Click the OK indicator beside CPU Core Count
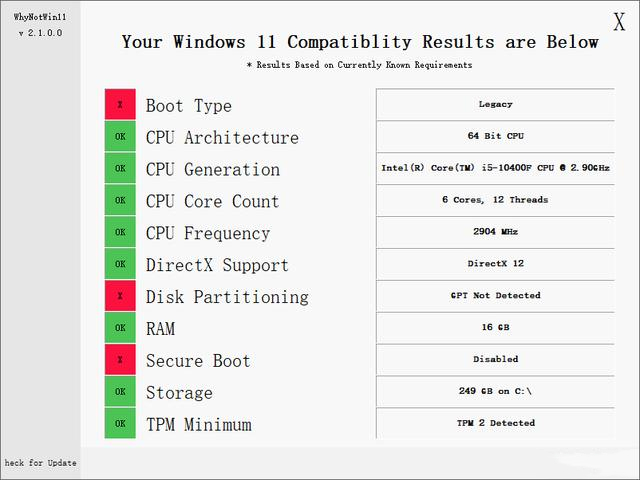The height and width of the screenshot is (480, 640). point(120,201)
